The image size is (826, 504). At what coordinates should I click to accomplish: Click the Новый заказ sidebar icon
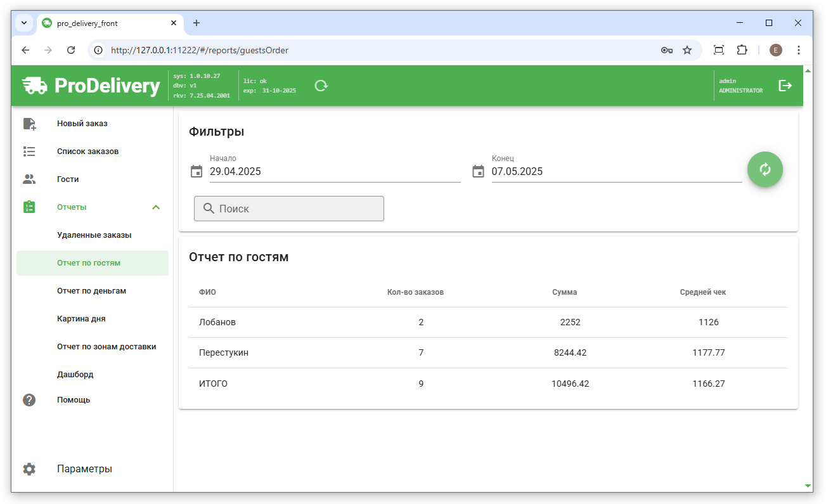tap(29, 124)
